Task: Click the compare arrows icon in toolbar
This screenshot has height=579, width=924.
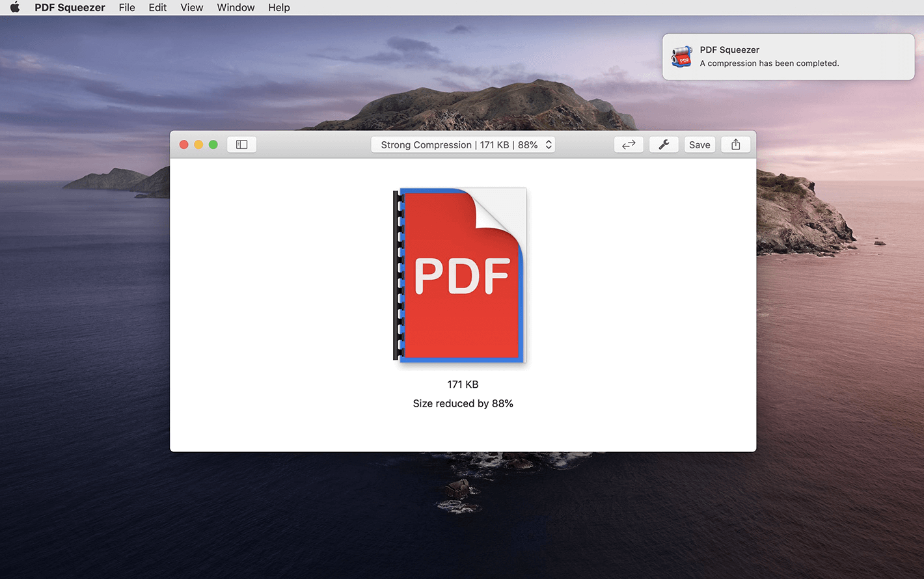Action: pyautogui.click(x=629, y=144)
